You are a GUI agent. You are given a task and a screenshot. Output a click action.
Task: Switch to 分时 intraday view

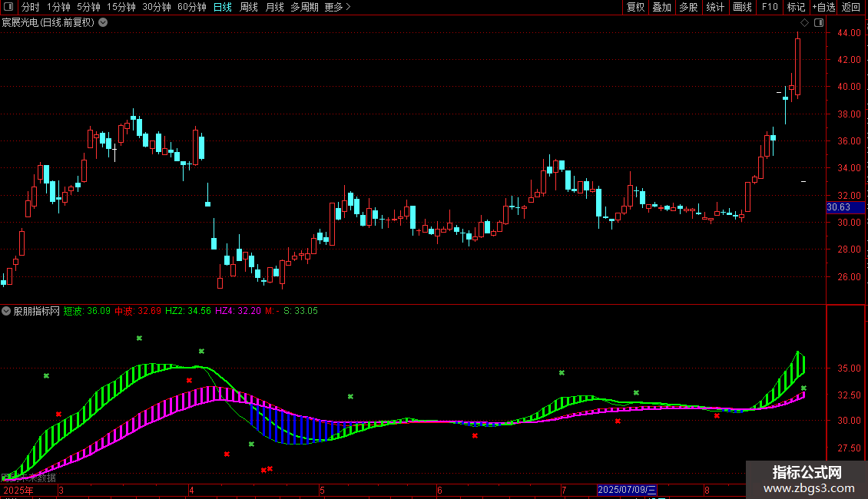31,7
